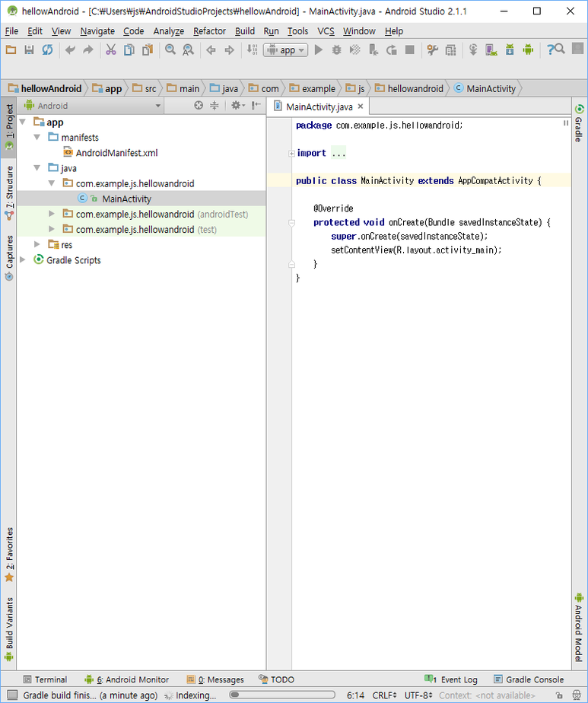Open Project panel settings gear dropdown
Viewport: 588px width, 703px height.
pyautogui.click(x=237, y=105)
